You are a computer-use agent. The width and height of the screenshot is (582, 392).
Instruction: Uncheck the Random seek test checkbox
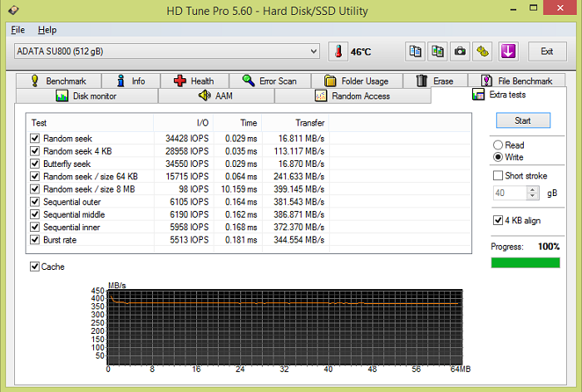tap(35, 139)
